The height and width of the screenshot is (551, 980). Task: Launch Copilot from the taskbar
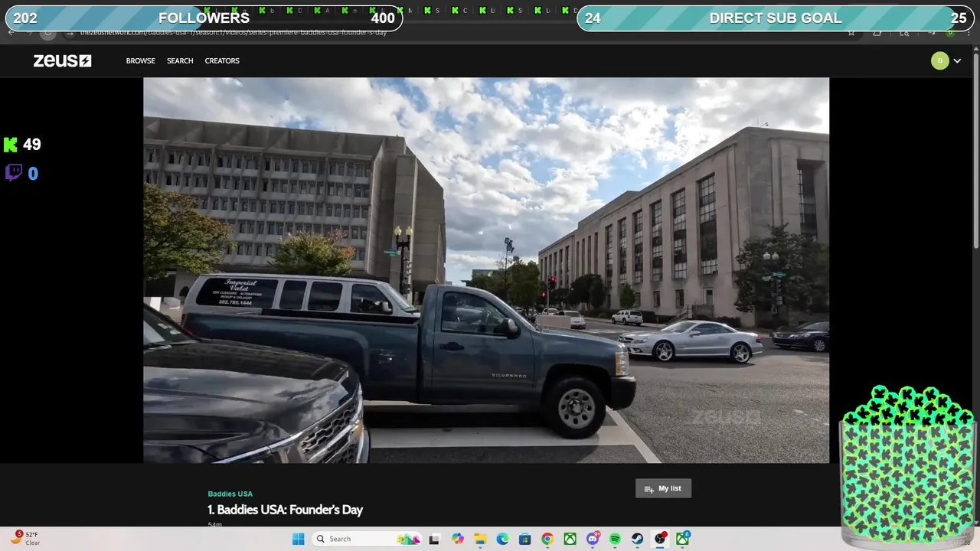458,539
